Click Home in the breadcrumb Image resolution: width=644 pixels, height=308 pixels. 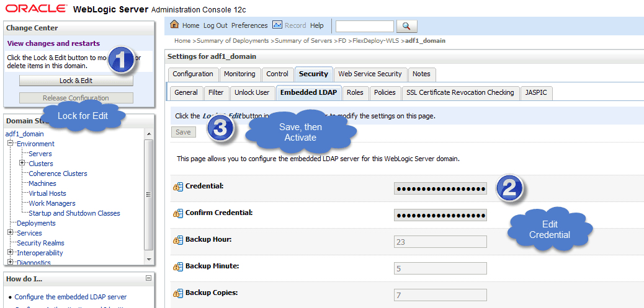coord(182,41)
